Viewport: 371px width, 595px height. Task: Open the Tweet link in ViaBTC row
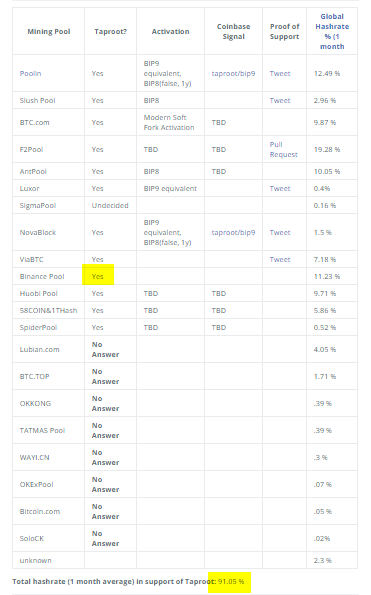point(280,259)
